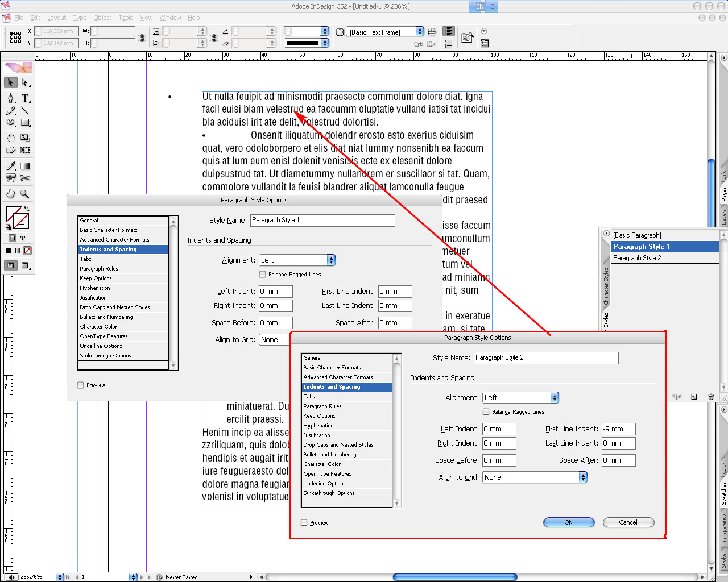Open the Type menu

tap(80, 18)
